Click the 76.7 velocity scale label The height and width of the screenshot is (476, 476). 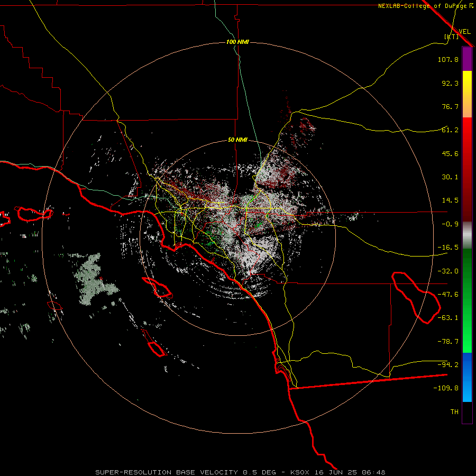coord(450,106)
